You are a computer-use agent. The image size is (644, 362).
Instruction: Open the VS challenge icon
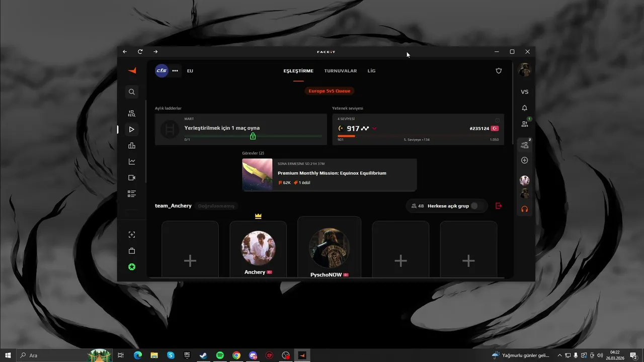pos(525,92)
